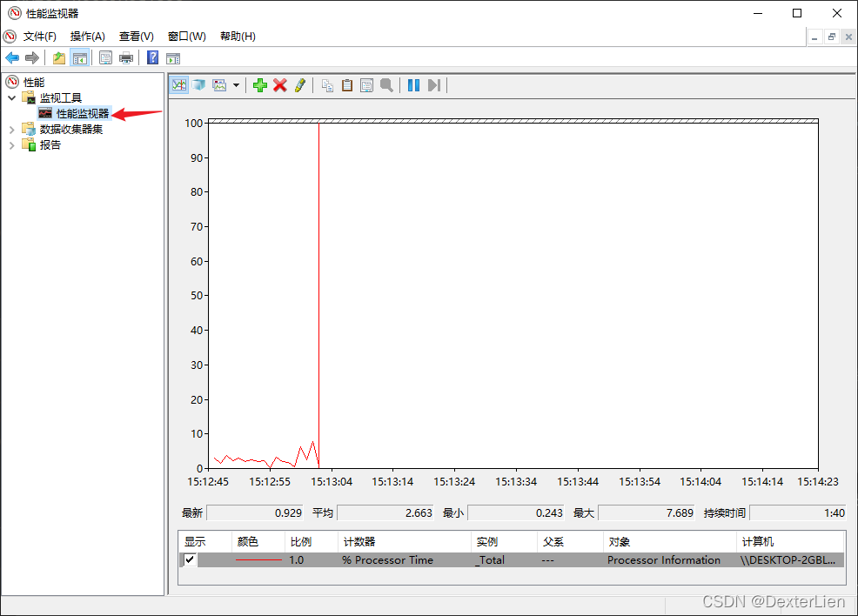Click the 显示 column header
Screen dimensions: 858x616
click(205, 541)
